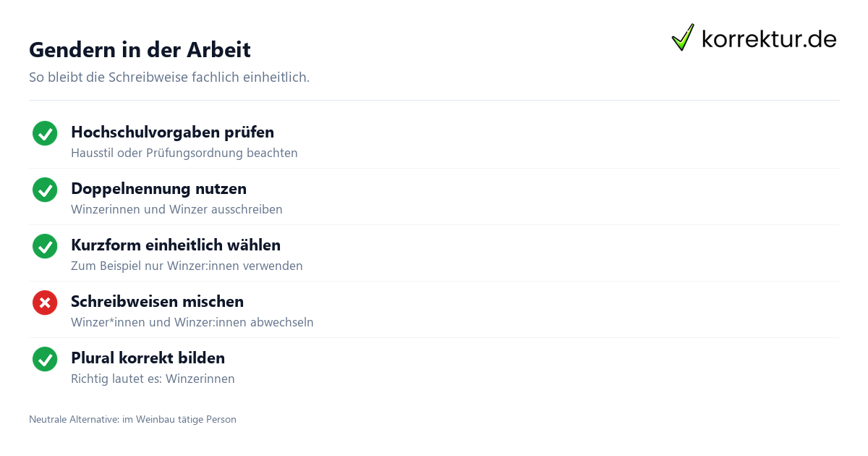This screenshot has width=868, height=456.
Task: Click the text Richtig lautet es: Winzerinnen
Action: click(153, 379)
